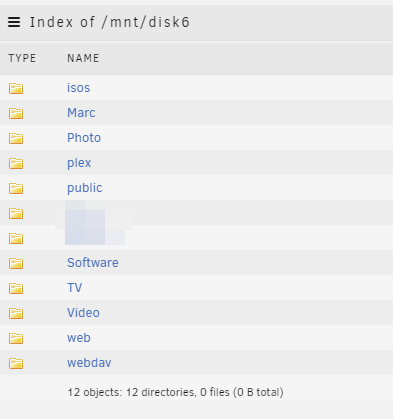Open the Photo folder link

click(84, 138)
